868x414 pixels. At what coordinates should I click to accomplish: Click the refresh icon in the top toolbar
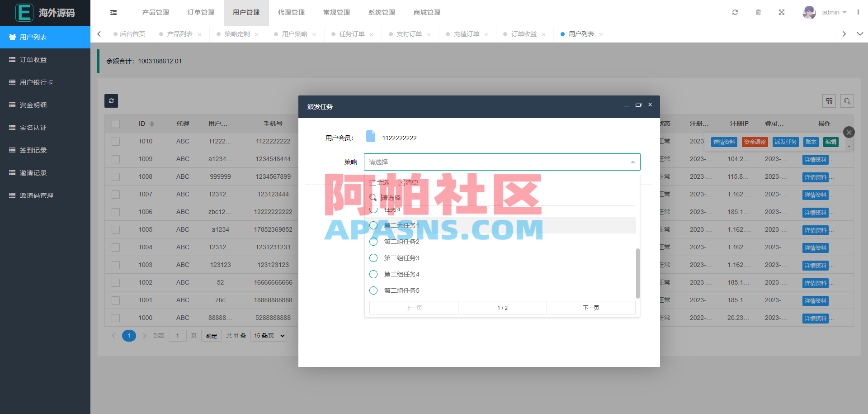pos(735,12)
